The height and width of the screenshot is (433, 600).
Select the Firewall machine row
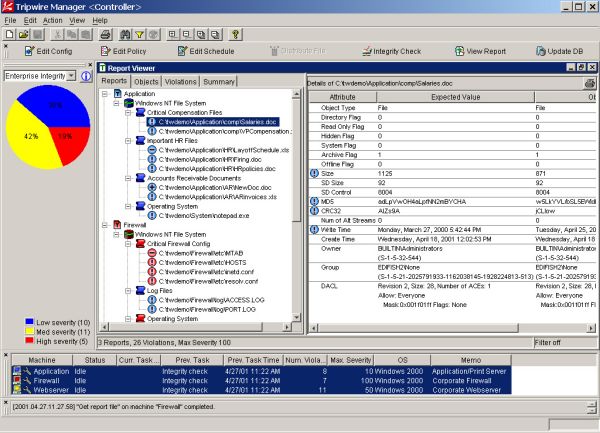pyautogui.click(x=261, y=381)
